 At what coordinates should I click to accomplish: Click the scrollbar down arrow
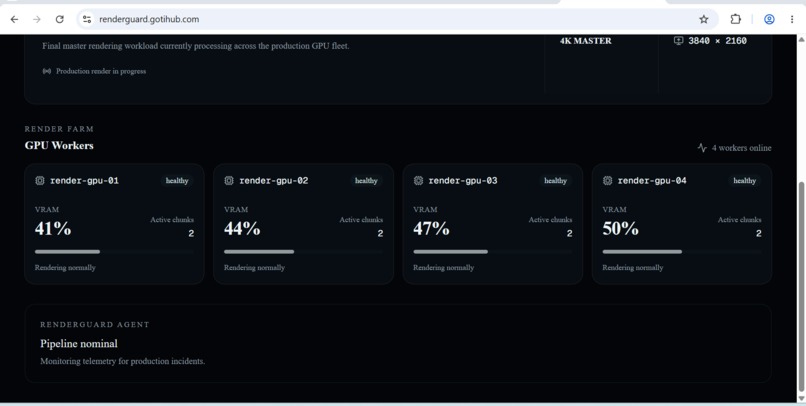pos(801,398)
